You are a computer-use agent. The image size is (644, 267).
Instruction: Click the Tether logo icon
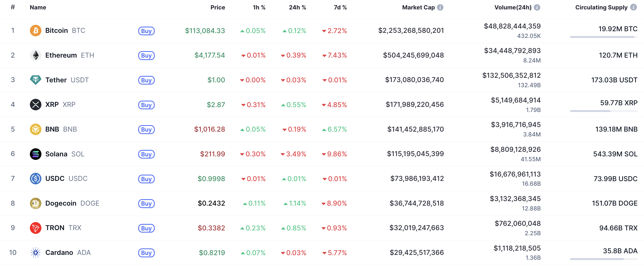pyautogui.click(x=36, y=80)
